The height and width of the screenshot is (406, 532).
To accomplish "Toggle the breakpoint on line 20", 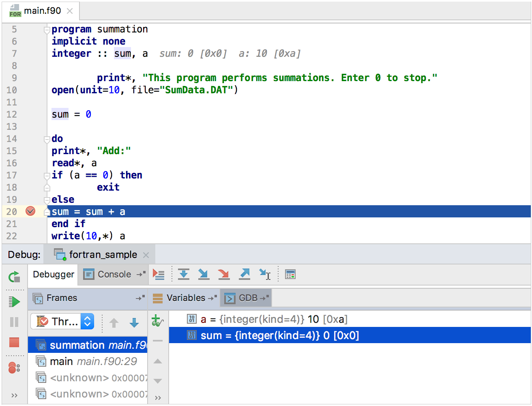I will coord(30,211).
